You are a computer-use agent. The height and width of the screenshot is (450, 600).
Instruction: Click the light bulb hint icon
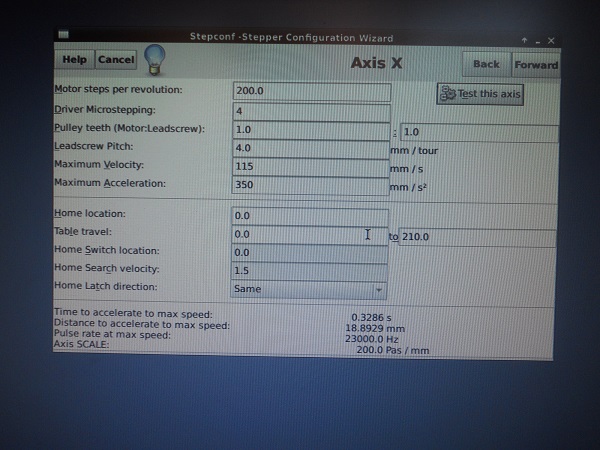[155, 59]
